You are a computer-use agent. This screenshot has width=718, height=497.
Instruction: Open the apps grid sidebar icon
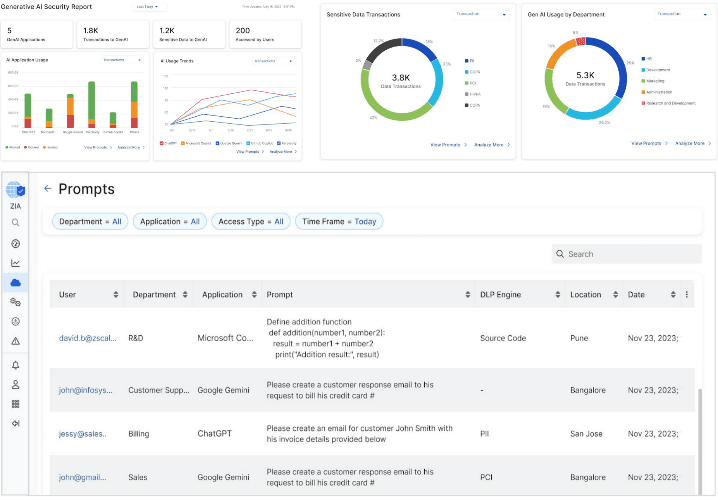pyautogui.click(x=15, y=404)
